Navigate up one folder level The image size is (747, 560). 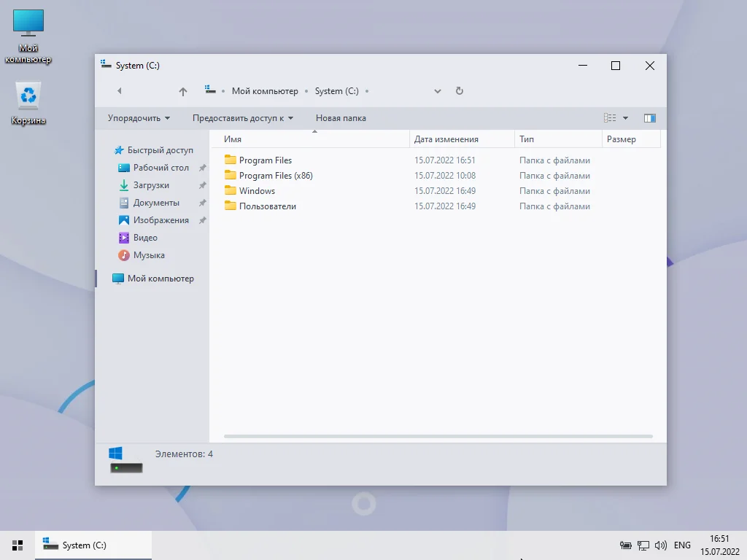(183, 91)
